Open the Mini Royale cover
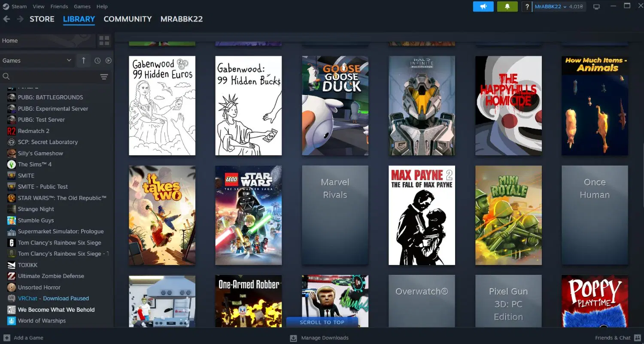 (x=508, y=215)
